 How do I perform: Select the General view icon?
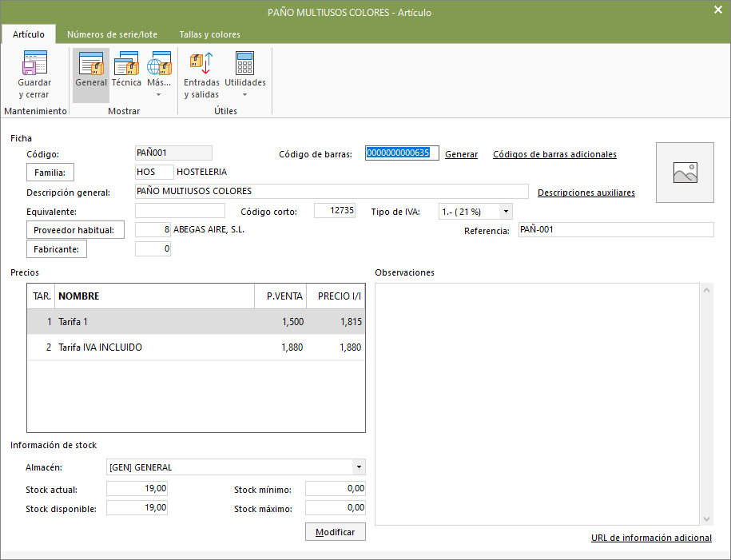[x=91, y=63]
